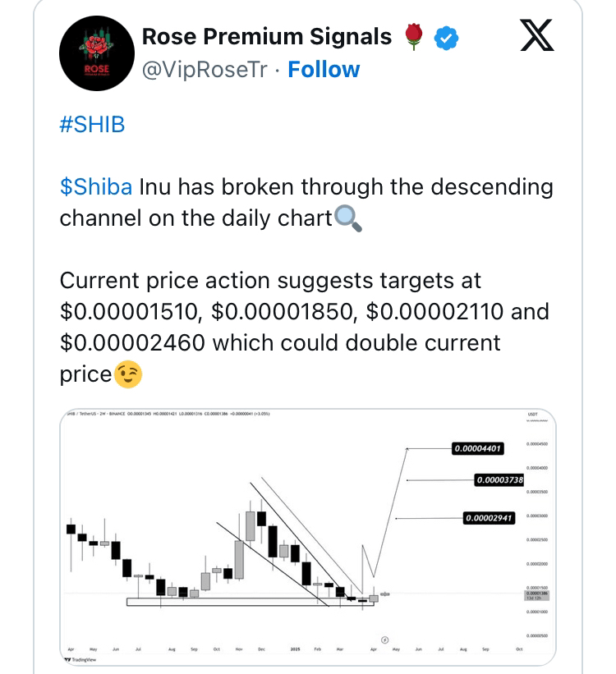Click the 0.00004401 price target label

click(476, 449)
